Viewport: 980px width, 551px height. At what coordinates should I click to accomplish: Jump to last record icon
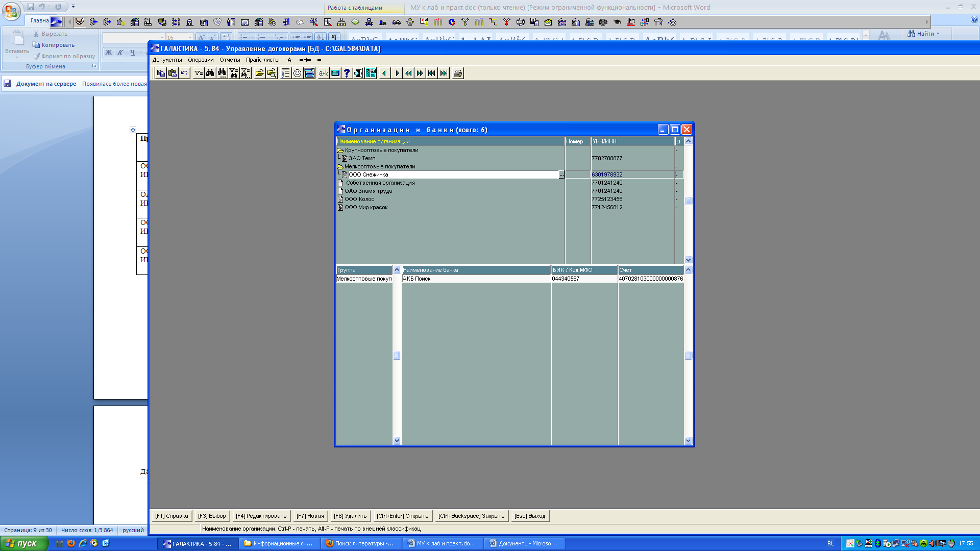tap(444, 73)
